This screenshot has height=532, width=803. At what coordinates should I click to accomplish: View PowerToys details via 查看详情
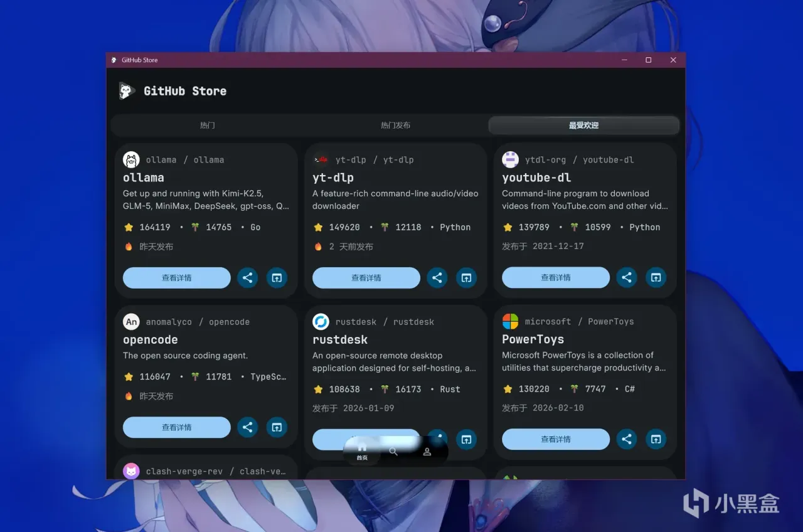pyautogui.click(x=556, y=439)
